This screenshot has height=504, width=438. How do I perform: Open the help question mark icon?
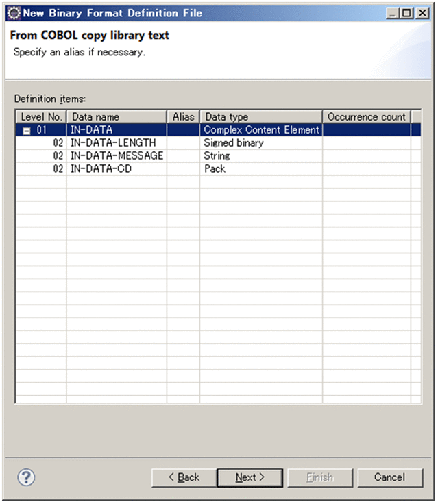pos(26,477)
